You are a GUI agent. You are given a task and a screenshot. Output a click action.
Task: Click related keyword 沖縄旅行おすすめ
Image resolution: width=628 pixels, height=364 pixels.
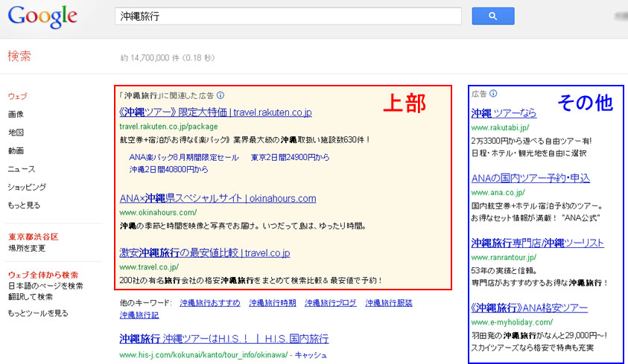[210, 303]
